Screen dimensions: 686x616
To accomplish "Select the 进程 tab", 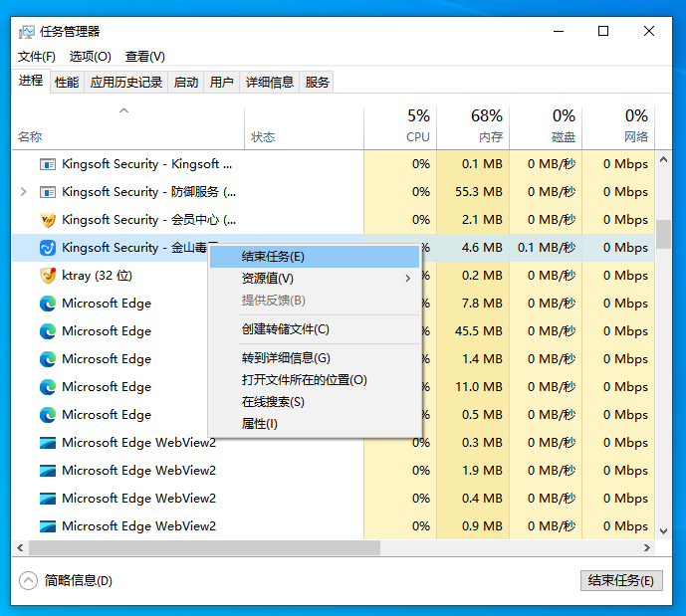I will (31, 81).
